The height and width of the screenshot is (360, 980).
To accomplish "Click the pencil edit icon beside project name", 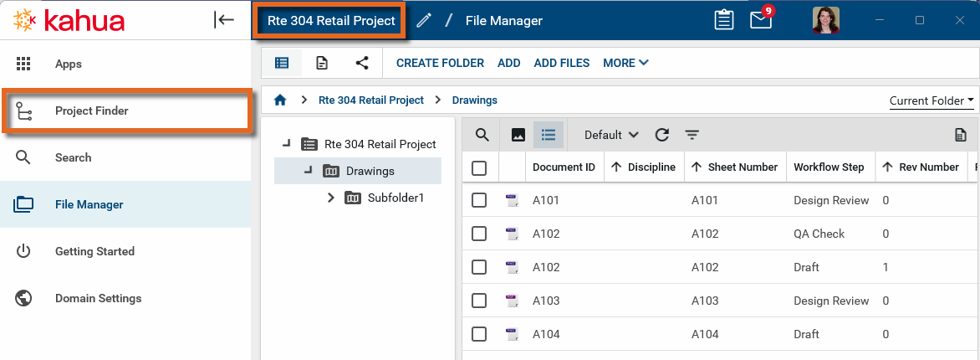I will (424, 21).
